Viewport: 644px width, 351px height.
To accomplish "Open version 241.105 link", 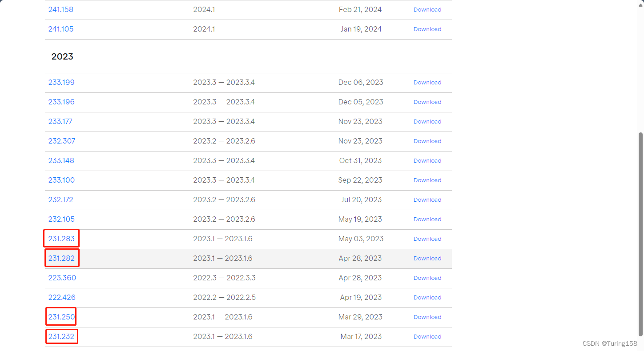I will (60, 29).
